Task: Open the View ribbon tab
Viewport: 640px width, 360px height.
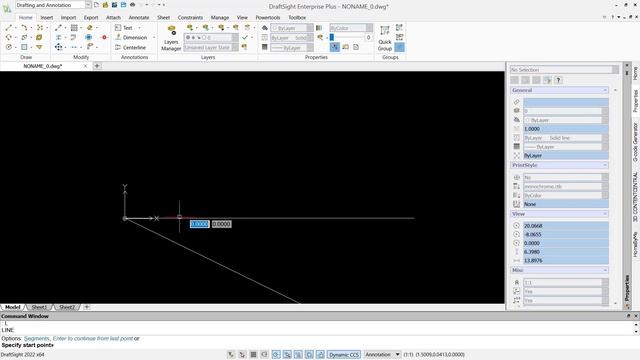Action: 242,18
